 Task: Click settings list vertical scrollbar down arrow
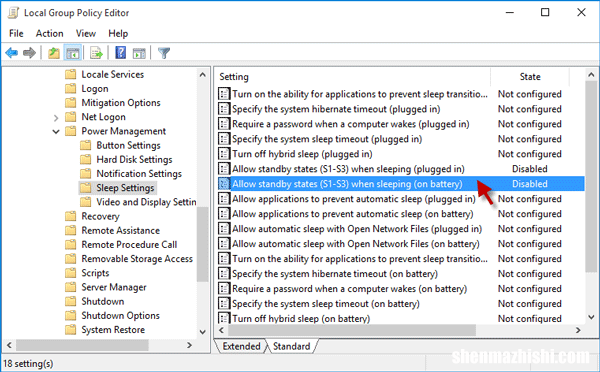pyautogui.click(x=591, y=317)
